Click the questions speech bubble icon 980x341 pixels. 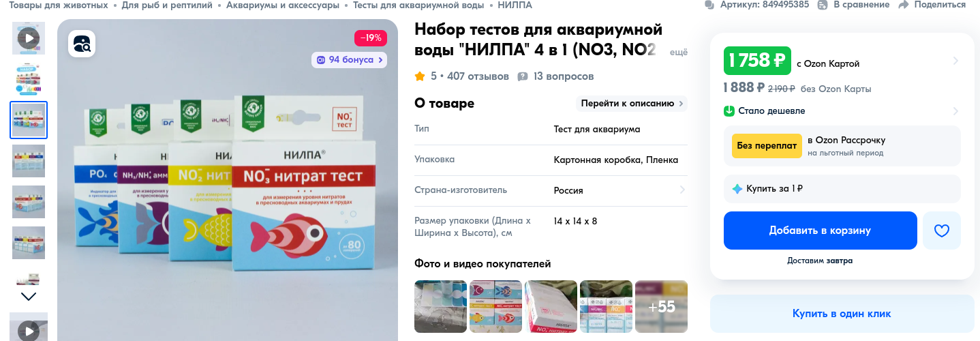click(x=523, y=76)
